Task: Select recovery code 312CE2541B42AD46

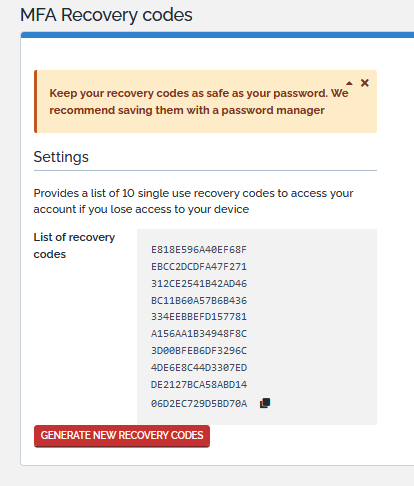Action: pyautogui.click(x=199, y=284)
